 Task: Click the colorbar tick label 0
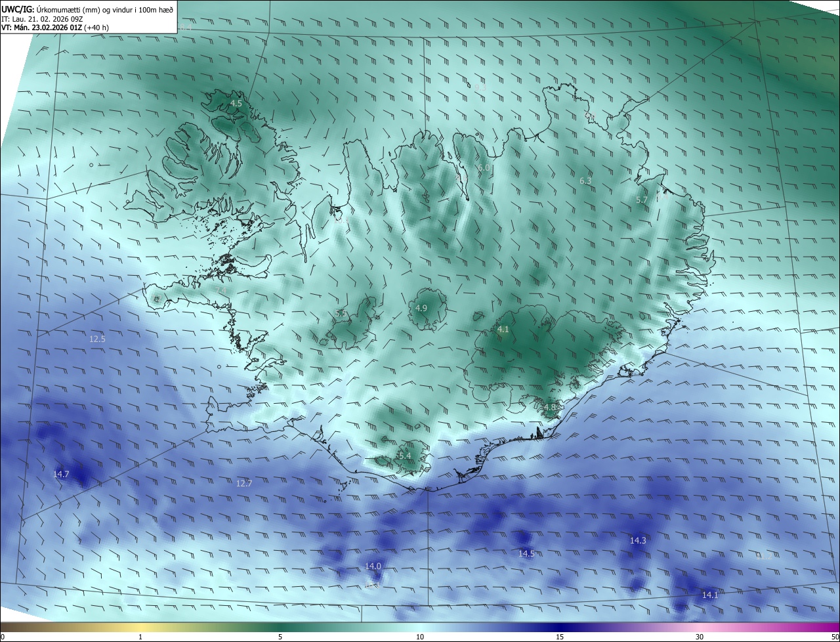[x=3, y=637]
